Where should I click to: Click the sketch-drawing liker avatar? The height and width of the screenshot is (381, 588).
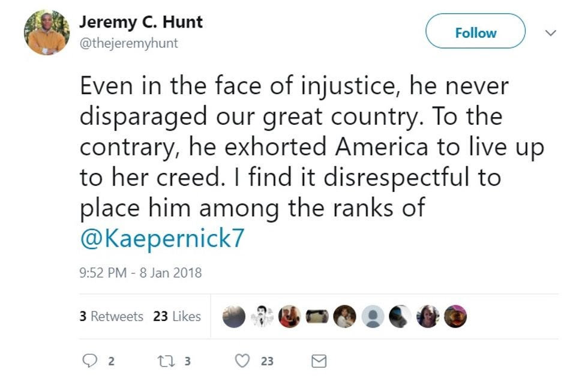click(262, 317)
